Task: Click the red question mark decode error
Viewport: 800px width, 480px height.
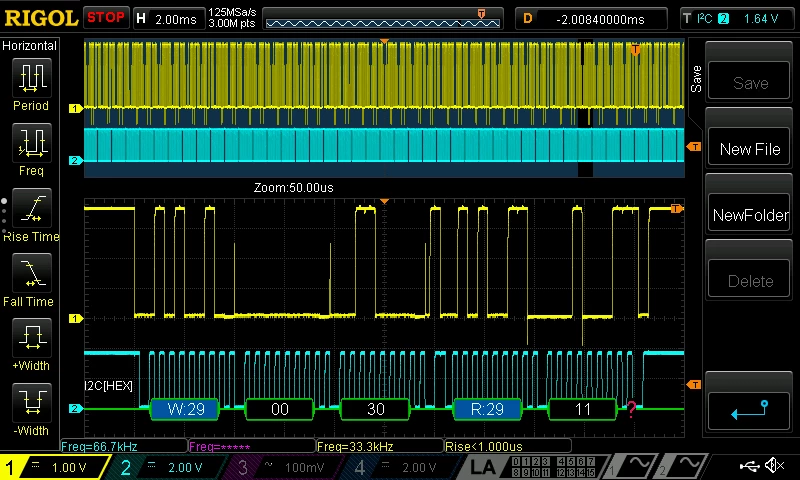Action: pos(632,409)
